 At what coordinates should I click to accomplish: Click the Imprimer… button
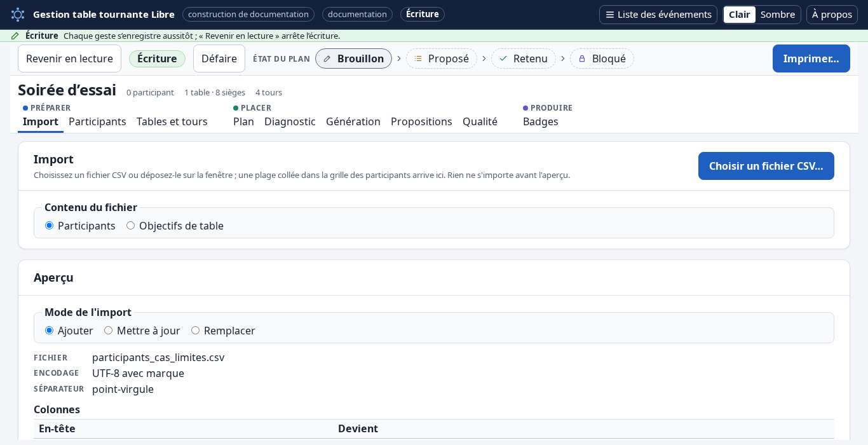pyautogui.click(x=811, y=58)
